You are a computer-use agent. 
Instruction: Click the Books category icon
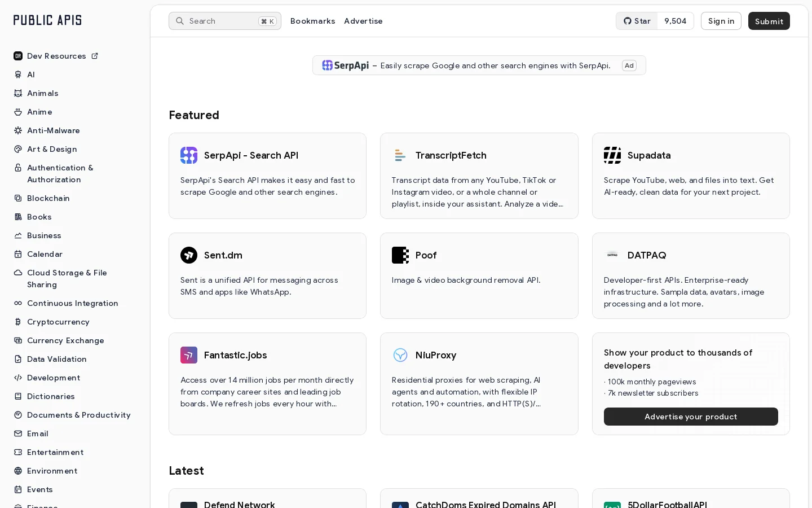pos(18,217)
